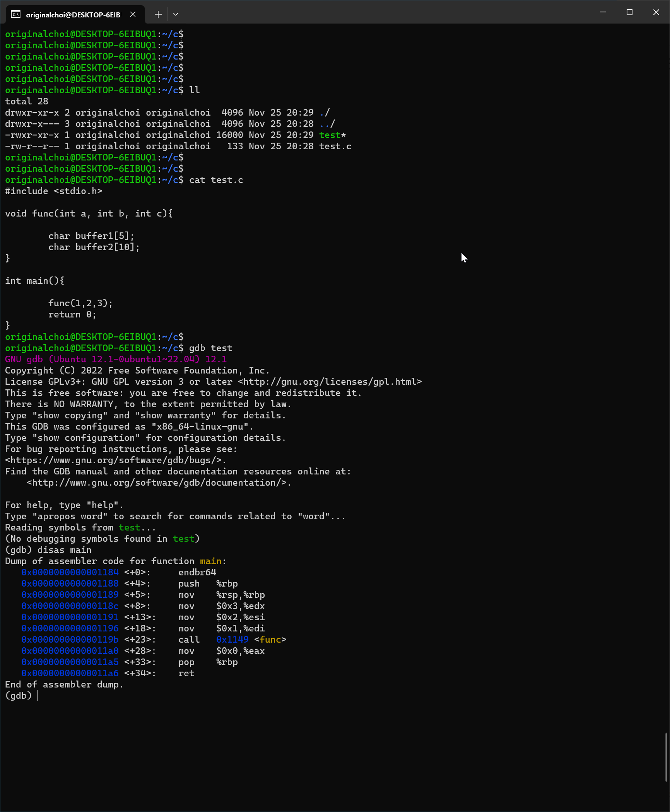Click the 'gdb test' command text
Viewport: 670px width, 812px height.
tap(210, 348)
